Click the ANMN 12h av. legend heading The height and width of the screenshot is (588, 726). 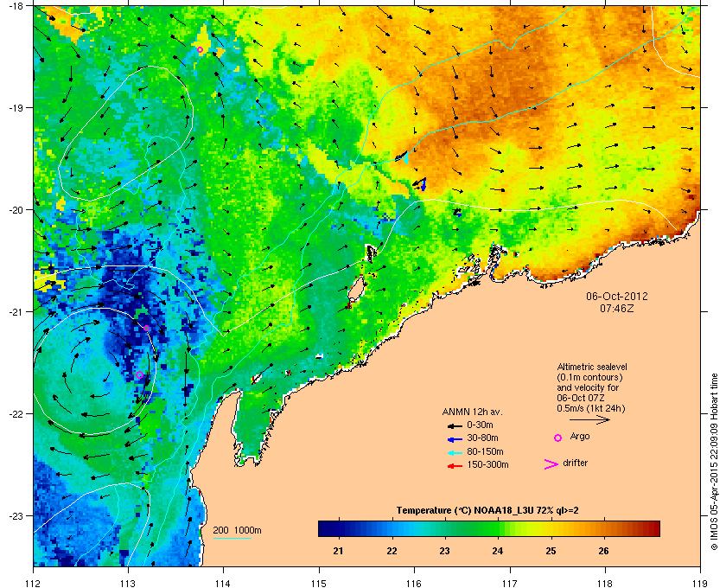click(x=472, y=412)
